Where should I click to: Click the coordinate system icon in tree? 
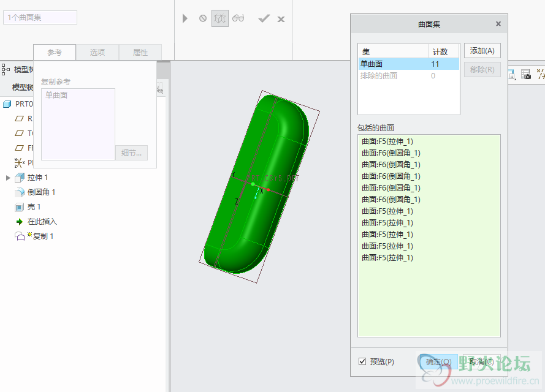click(x=19, y=162)
